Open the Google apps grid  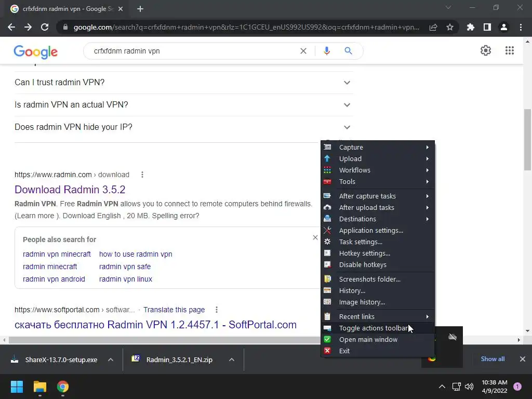point(509,50)
